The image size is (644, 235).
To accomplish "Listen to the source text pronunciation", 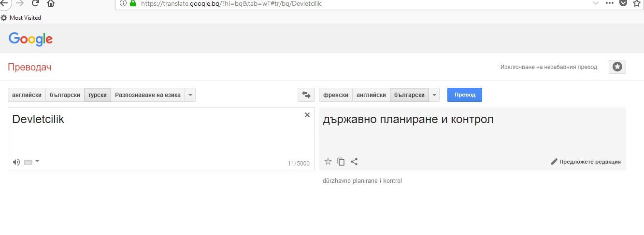I will click(x=16, y=162).
